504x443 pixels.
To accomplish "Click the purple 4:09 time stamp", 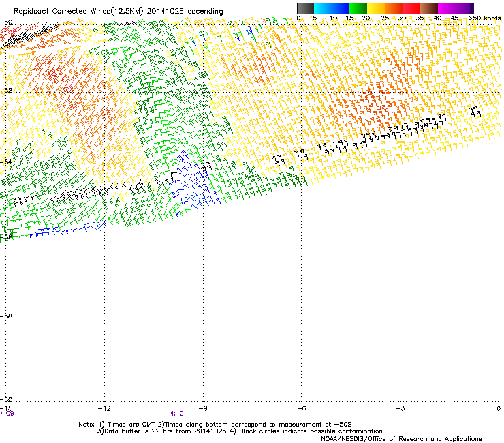I will [7, 414].
